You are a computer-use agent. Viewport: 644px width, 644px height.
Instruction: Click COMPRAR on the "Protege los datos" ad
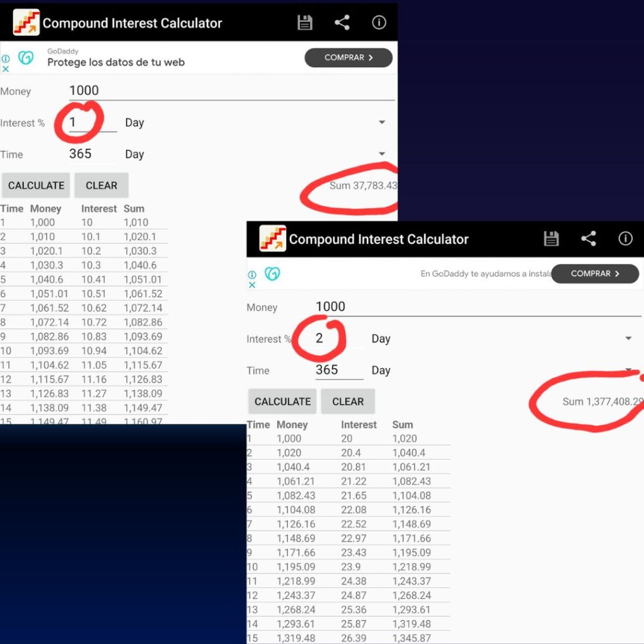348,58
